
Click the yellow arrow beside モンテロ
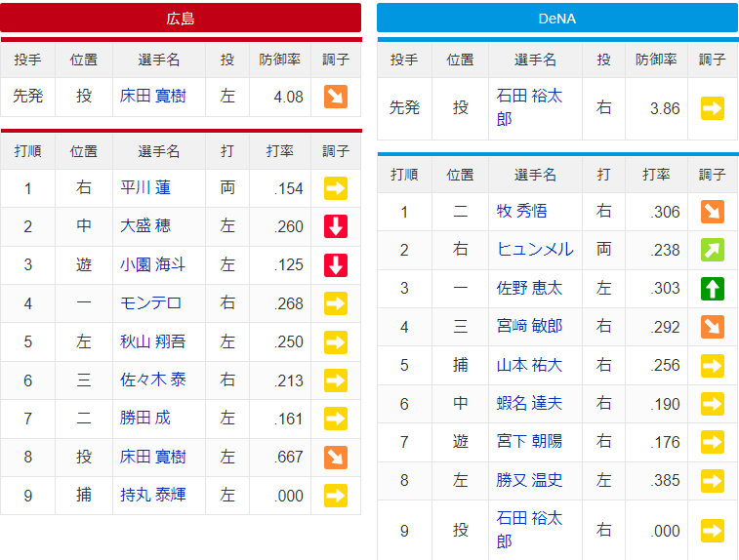coord(336,303)
